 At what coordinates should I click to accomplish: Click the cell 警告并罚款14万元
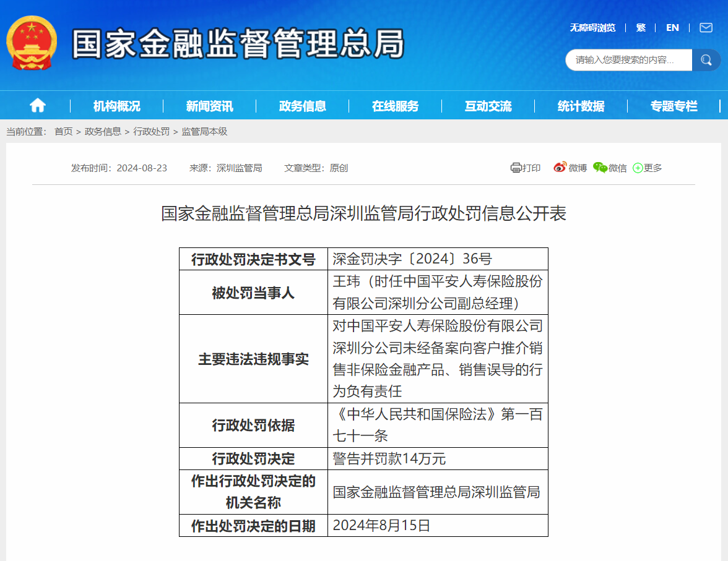(x=438, y=458)
